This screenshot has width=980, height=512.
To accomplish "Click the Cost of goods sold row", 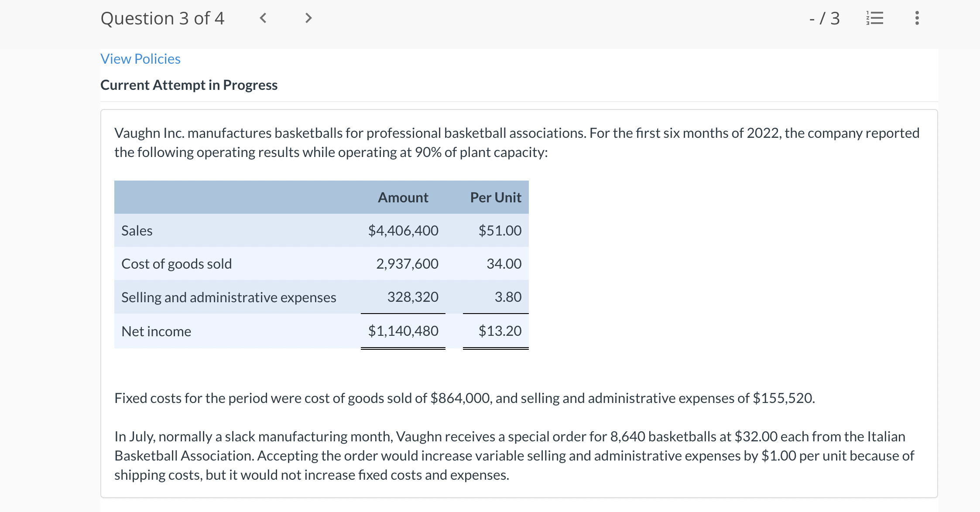I will 177,263.
